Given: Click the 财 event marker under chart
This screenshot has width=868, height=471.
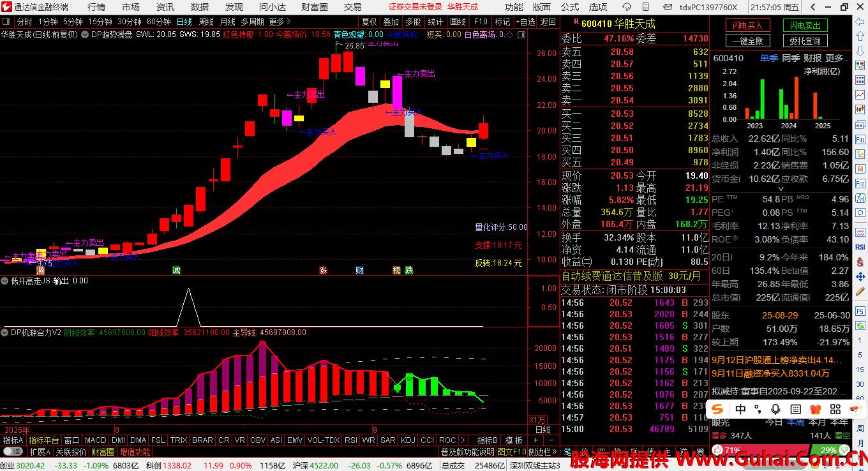Looking at the screenshot, I should (x=360, y=271).
